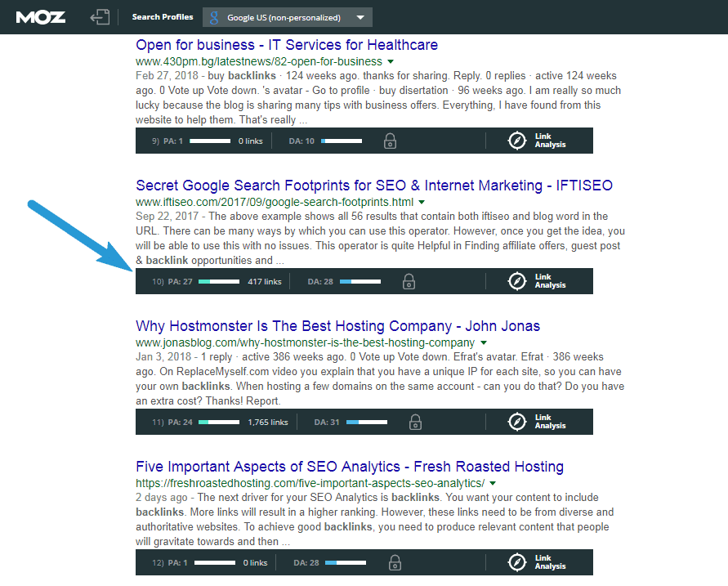This screenshot has width=728, height=586.
Task: Click lock icon in result 9 bar
Action: [x=390, y=141]
